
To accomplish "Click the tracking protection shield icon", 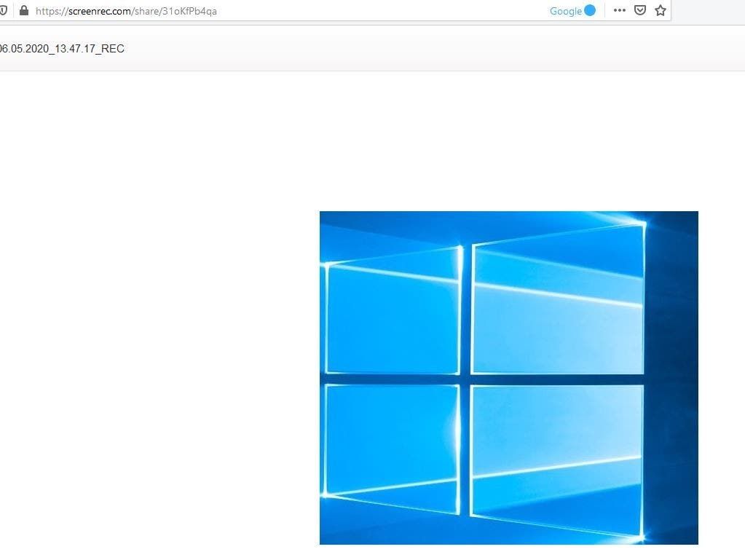I will pos(3,10).
